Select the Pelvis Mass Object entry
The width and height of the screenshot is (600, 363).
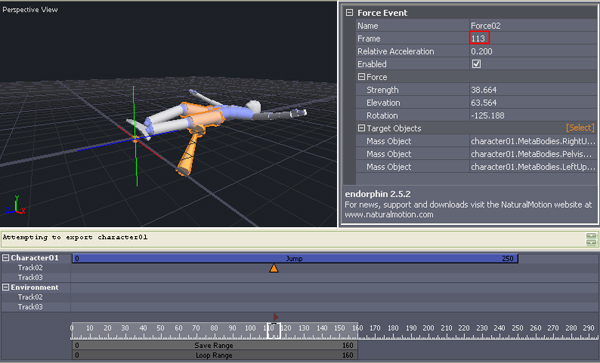(533, 154)
